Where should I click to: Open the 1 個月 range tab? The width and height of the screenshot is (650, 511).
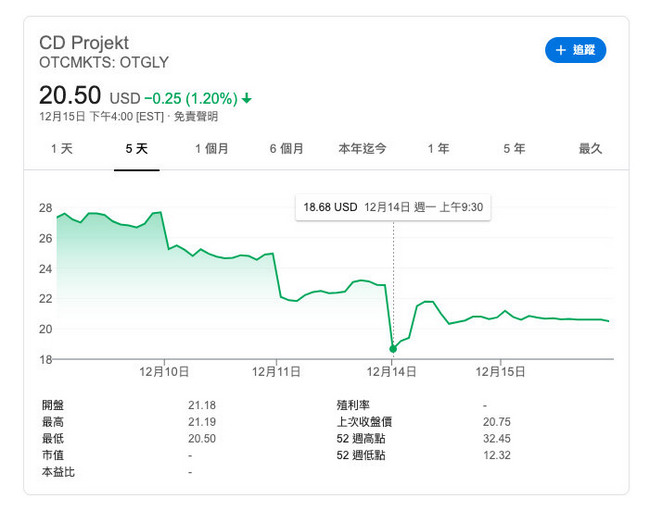coord(211,148)
